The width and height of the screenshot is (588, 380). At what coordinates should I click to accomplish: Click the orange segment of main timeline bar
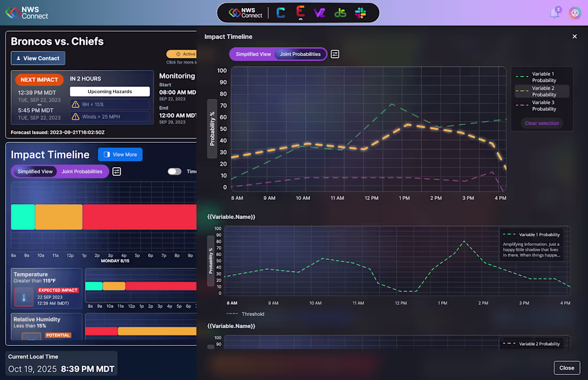[x=58, y=217]
